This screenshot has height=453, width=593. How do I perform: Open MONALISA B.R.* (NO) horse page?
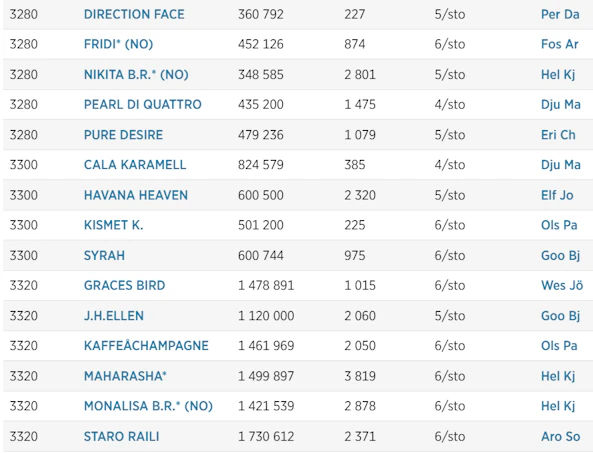pyautogui.click(x=148, y=406)
